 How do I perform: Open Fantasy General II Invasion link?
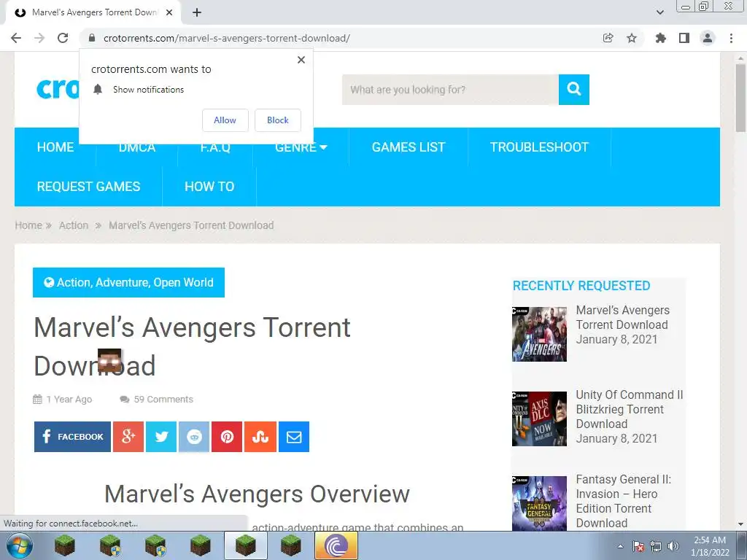624,501
